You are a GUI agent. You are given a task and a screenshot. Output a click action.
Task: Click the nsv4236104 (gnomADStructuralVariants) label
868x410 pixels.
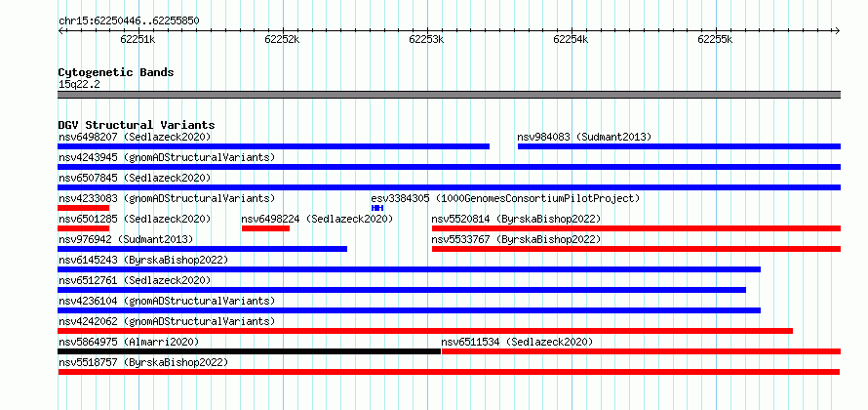167,301
